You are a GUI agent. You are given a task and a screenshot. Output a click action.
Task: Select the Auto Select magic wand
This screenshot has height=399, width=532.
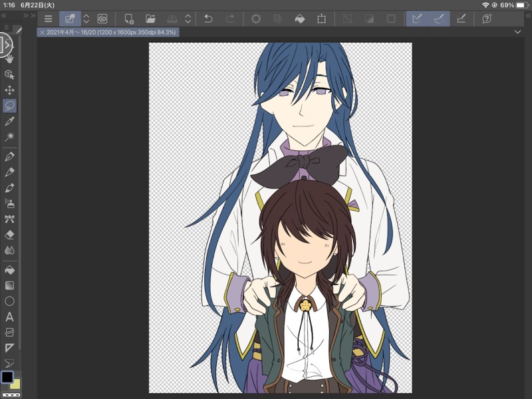point(9,137)
